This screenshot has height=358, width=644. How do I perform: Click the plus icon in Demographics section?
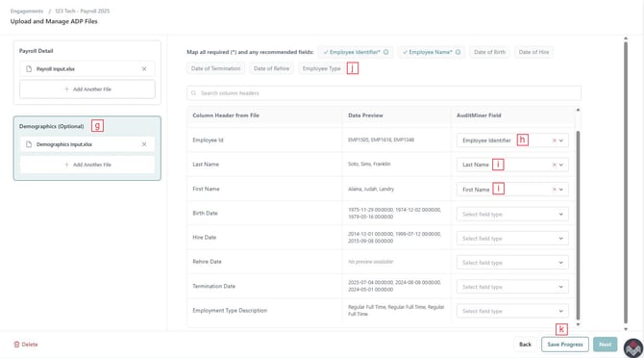tap(66, 165)
